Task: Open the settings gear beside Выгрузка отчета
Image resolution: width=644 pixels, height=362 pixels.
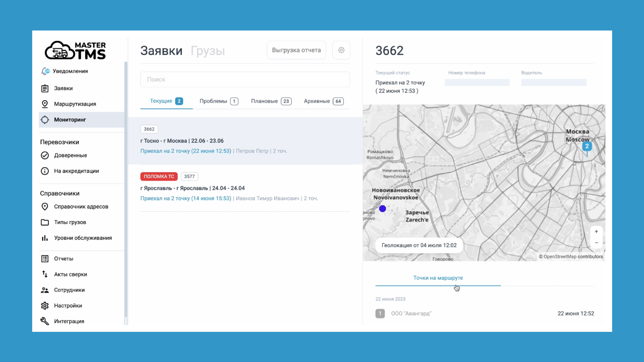Action: coord(341,50)
